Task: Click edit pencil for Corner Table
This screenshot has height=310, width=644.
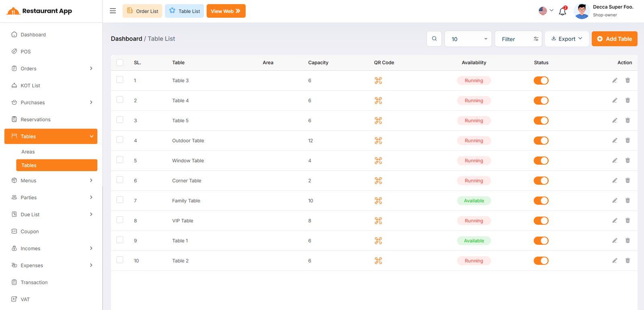Action: click(614, 181)
